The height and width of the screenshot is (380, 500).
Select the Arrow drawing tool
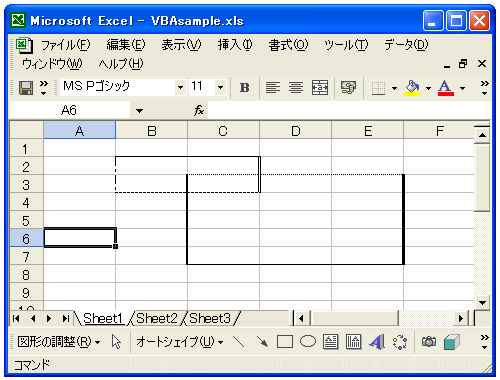click(x=262, y=342)
